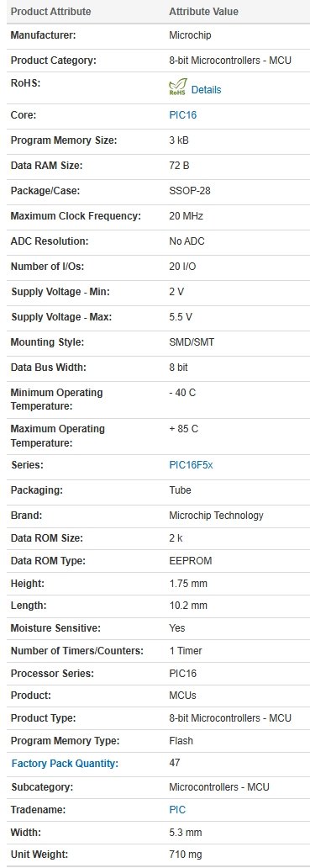Select the SSOP-28 package value

coord(190,191)
